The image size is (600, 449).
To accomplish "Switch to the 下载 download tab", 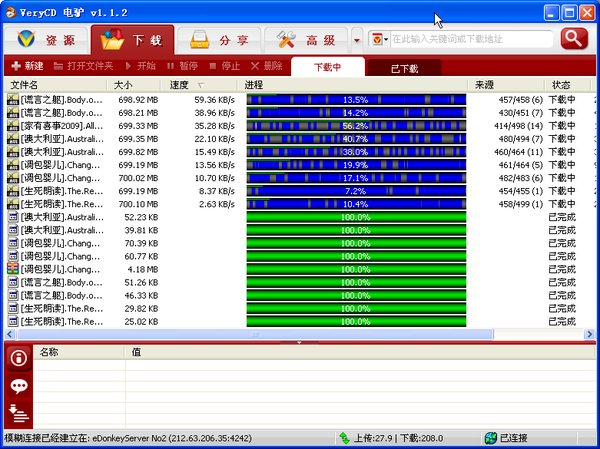I will [x=132, y=40].
